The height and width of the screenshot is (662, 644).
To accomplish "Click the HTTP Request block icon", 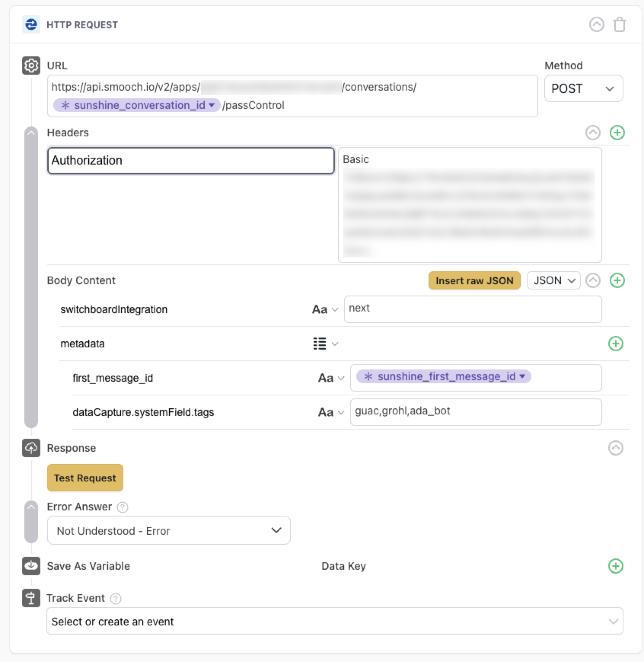I will [x=31, y=24].
